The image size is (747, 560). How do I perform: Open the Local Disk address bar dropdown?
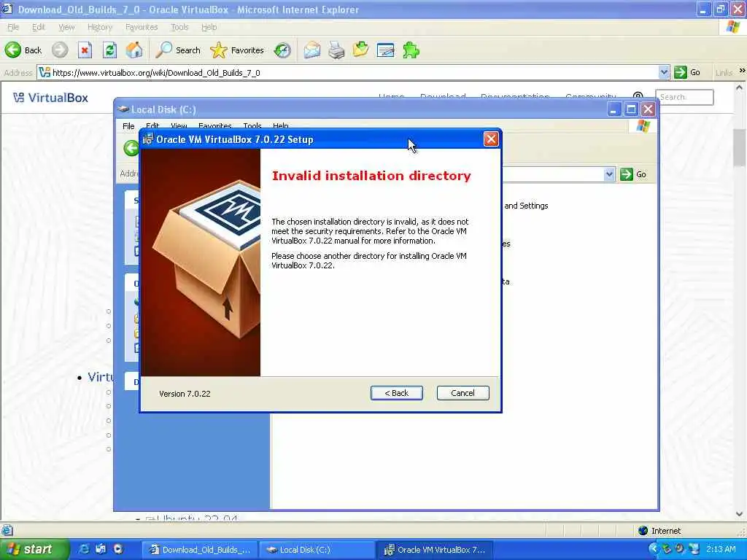pyautogui.click(x=609, y=174)
